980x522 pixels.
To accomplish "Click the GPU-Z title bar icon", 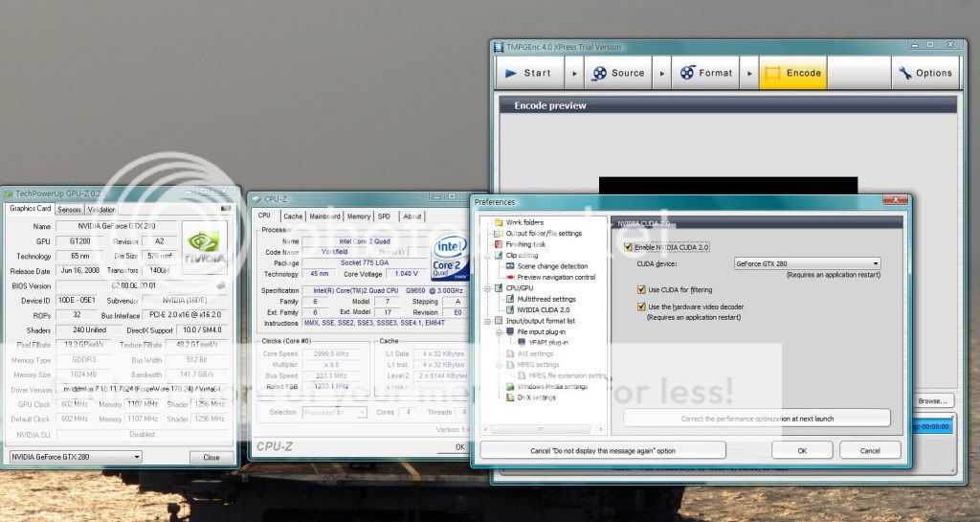I will 8,193.
